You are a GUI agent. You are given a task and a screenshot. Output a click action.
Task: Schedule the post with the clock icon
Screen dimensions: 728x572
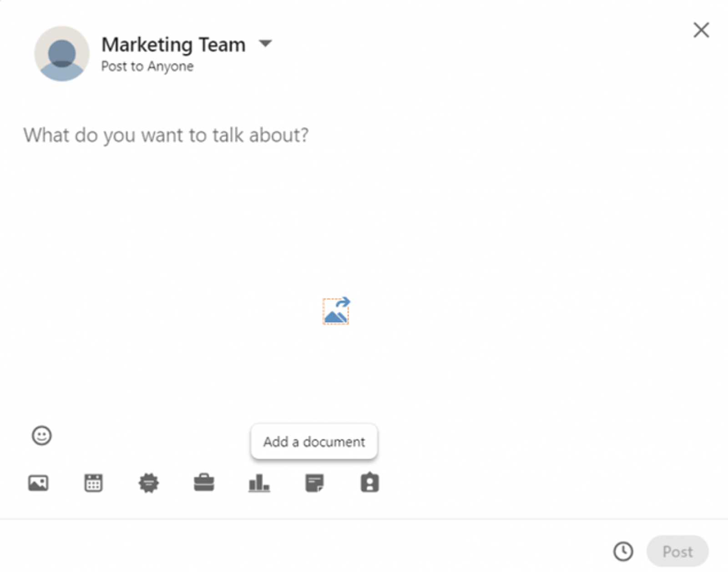pyautogui.click(x=623, y=552)
